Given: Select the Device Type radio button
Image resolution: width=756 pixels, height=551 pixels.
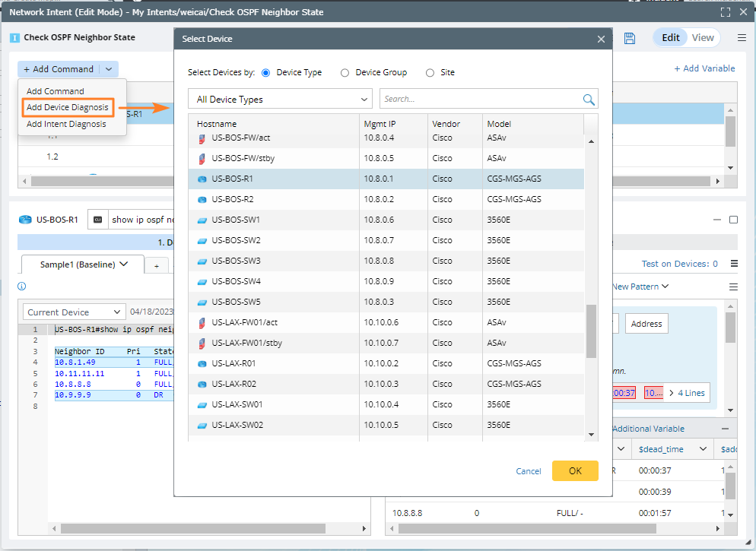Looking at the screenshot, I should (266, 73).
